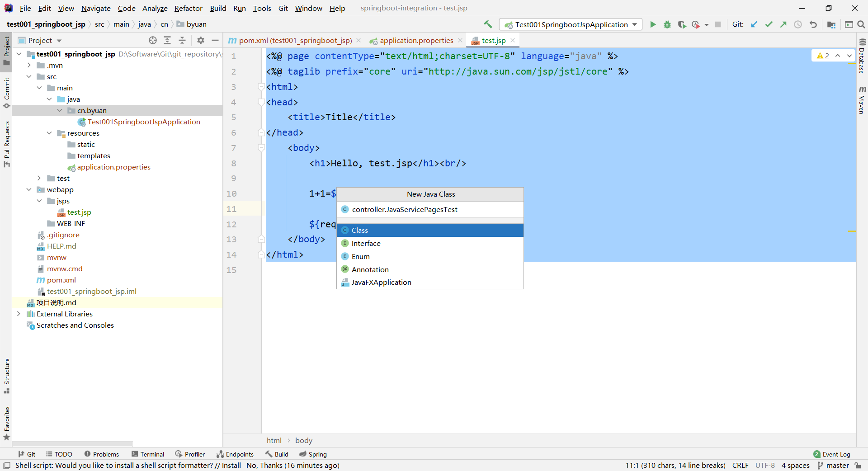
Task: Expand All icon in Project panel
Action: click(x=167, y=40)
